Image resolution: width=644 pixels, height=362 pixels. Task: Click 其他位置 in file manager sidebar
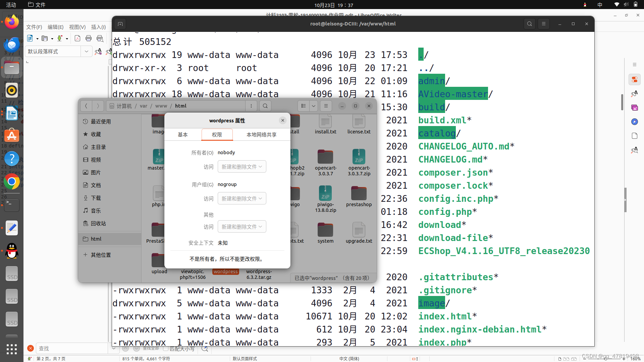(x=101, y=255)
